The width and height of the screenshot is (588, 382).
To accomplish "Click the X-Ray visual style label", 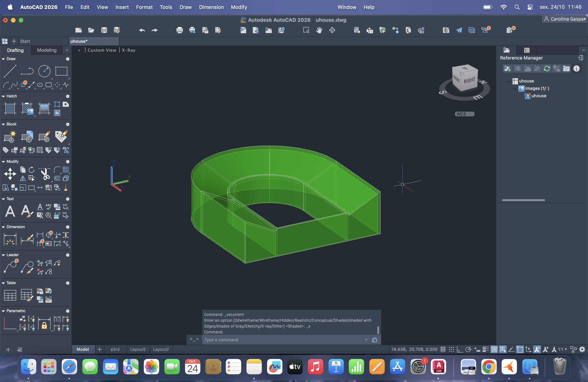I will (x=129, y=50).
